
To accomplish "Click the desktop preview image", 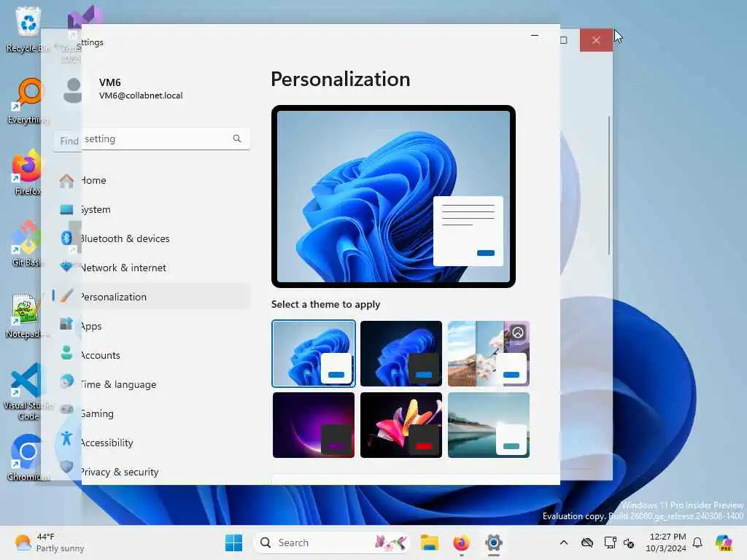I will pyautogui.click(x=393, y=196).
